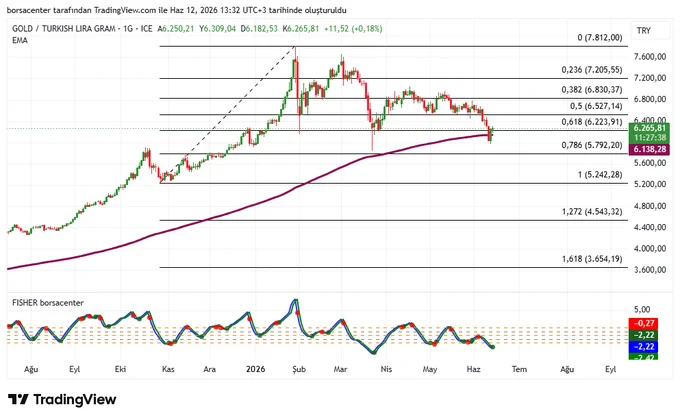The image size is (680, 420).
Task: Click the Mar month label on time axis
Action: [340, 369]
